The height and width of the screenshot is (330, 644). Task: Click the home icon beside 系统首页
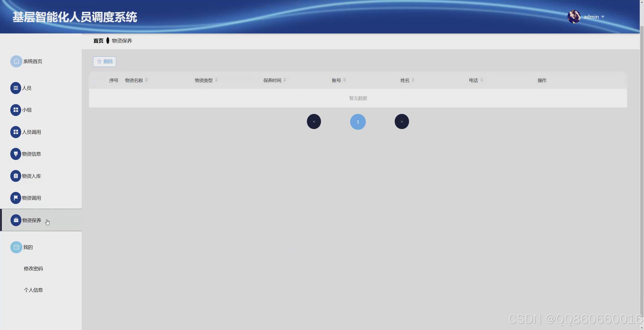(x=16, y=61)
